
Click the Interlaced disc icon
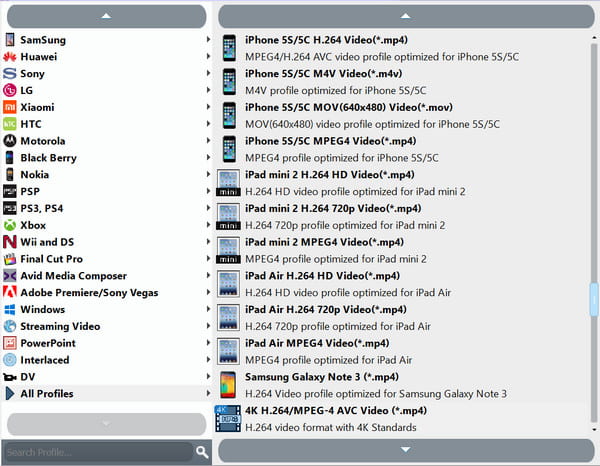[10, 360]
